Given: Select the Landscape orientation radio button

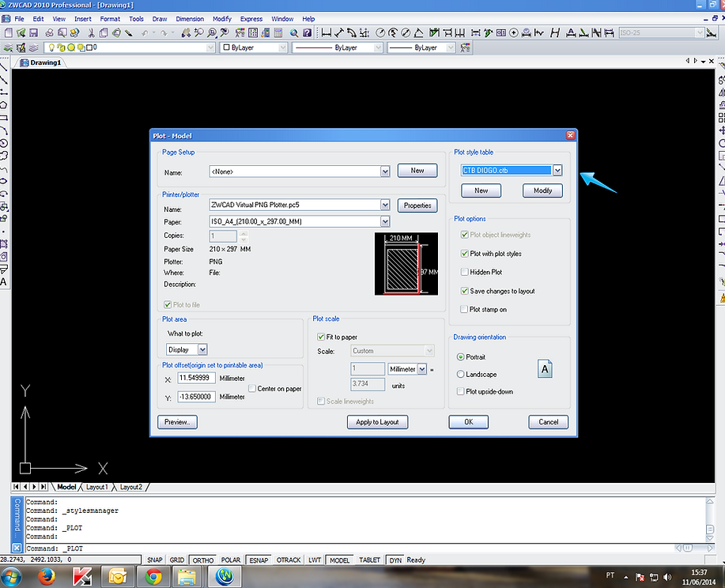Looking at the screenshot, I should click(460, 374).
